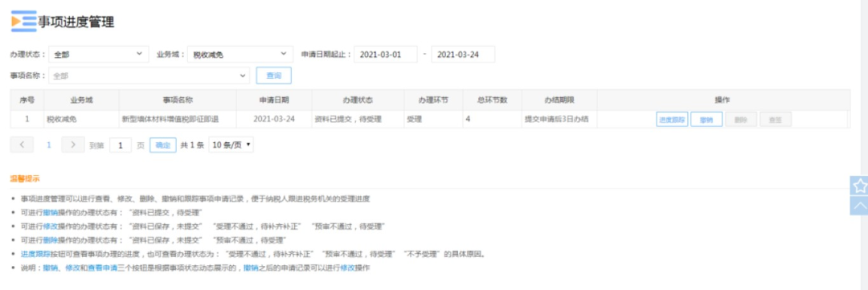This screenshot has width=868, height=290.
Task: Click the start date field 2021-03-01
Action: 386,55
